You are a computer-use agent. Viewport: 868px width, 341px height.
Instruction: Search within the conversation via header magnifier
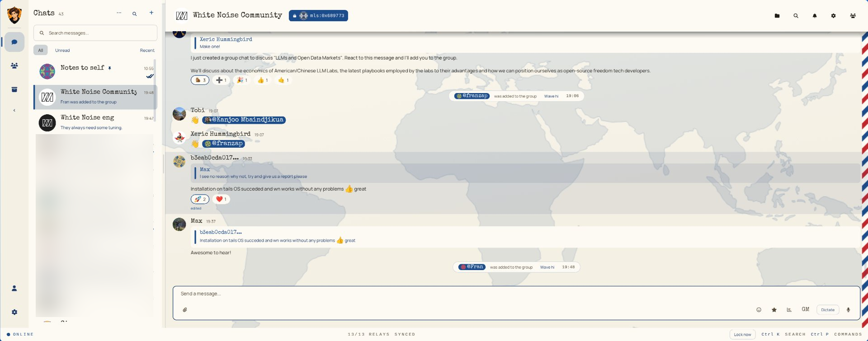(796, 16)
